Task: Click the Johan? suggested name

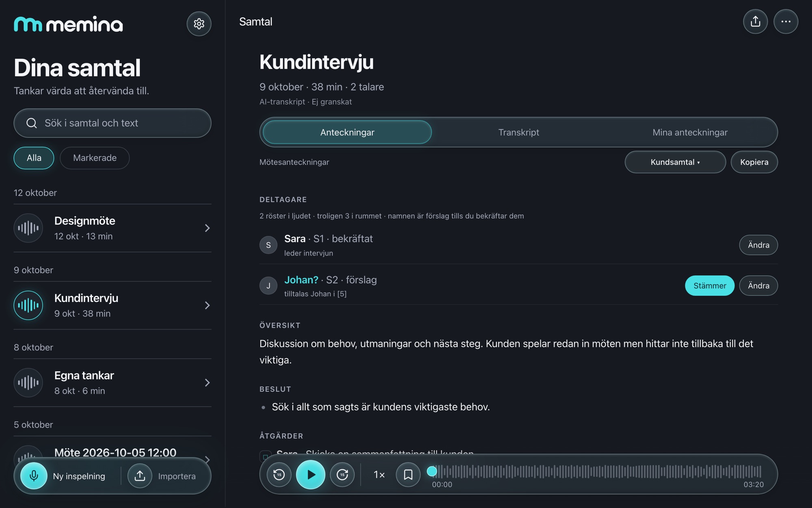Action: [x=301, y=280]
